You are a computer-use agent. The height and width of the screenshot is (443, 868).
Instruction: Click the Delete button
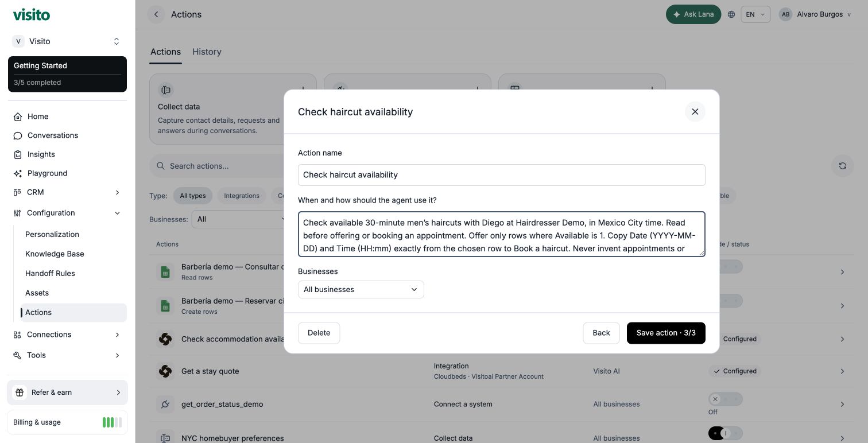319,333
